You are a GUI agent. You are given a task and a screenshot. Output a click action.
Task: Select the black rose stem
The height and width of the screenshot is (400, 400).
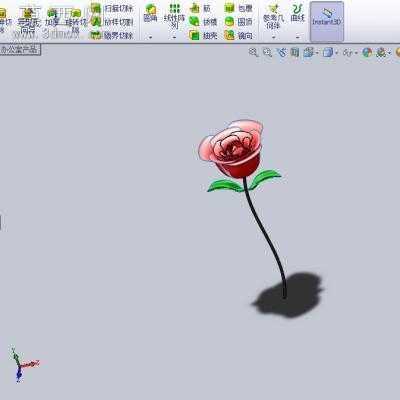tap(265, 237)
